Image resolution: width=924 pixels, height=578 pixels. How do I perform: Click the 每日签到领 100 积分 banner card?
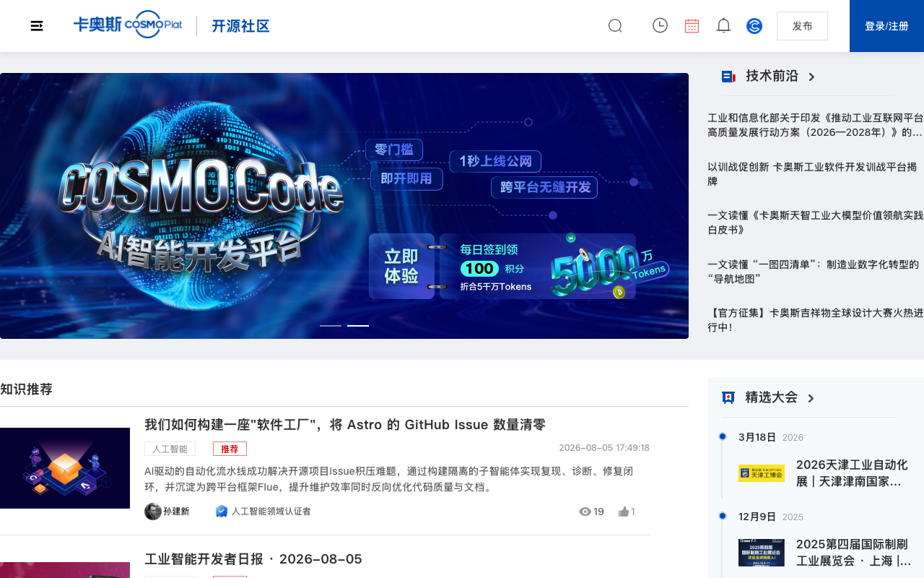(538, 266)
